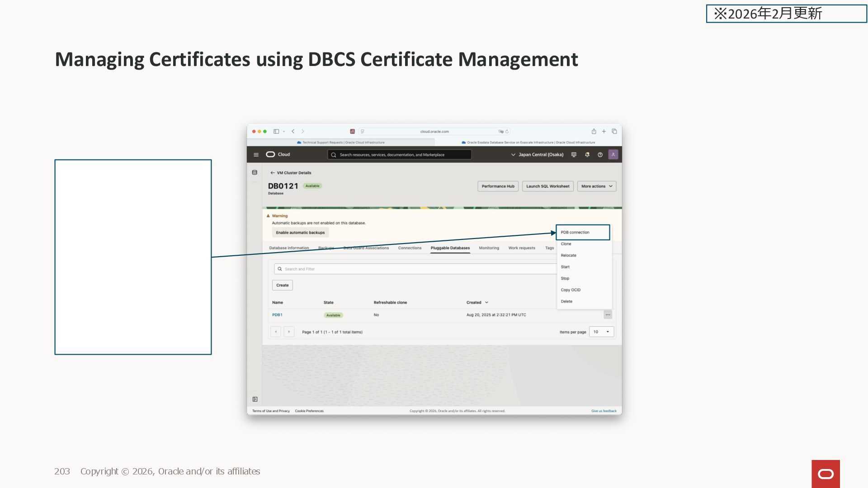Click Enable automatic backups button
This screenshot has width=868, height=488.
(x=300, y=233)
